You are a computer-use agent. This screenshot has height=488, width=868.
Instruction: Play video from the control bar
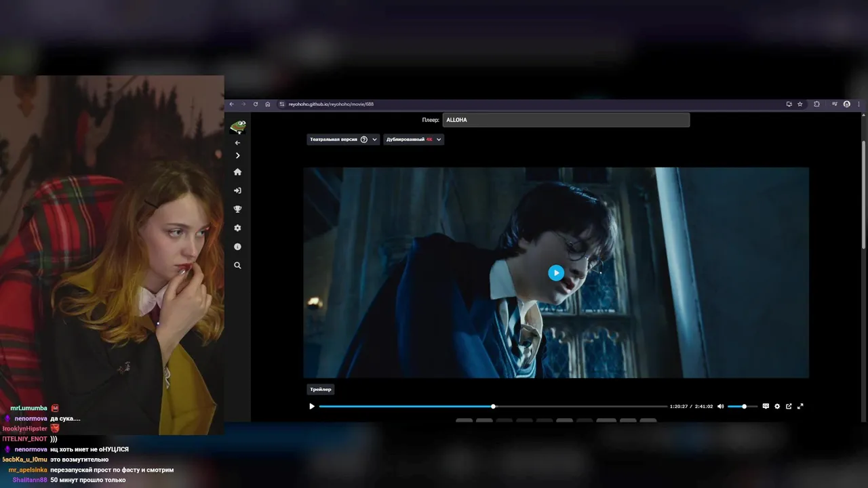coord(312,407)
